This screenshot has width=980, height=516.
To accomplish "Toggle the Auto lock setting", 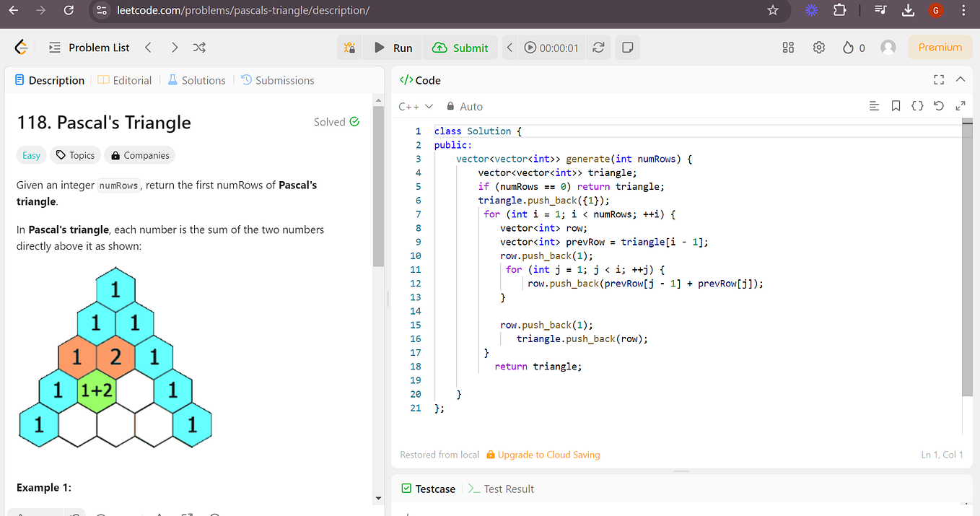I will pos(465,106).
